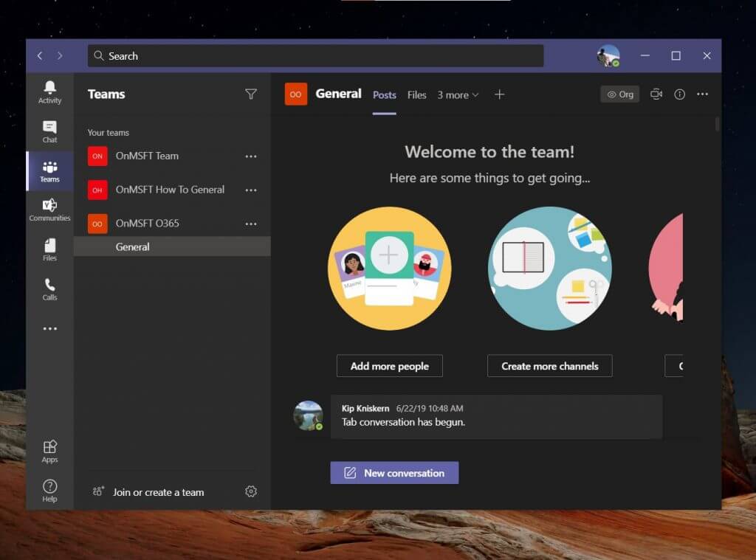Select the Teams icon in sidebar

click(49, 171)
